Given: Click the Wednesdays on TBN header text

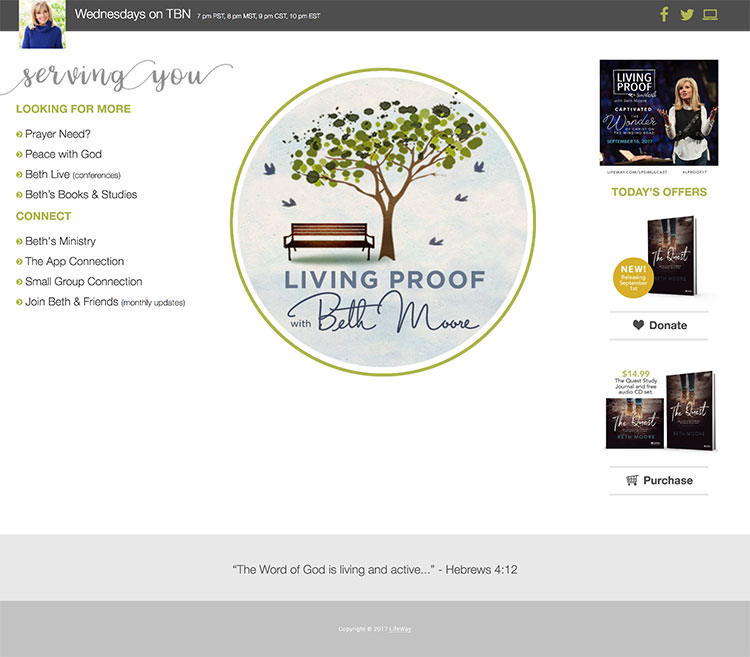Looking at the screenshot, I should coord(132,14).
